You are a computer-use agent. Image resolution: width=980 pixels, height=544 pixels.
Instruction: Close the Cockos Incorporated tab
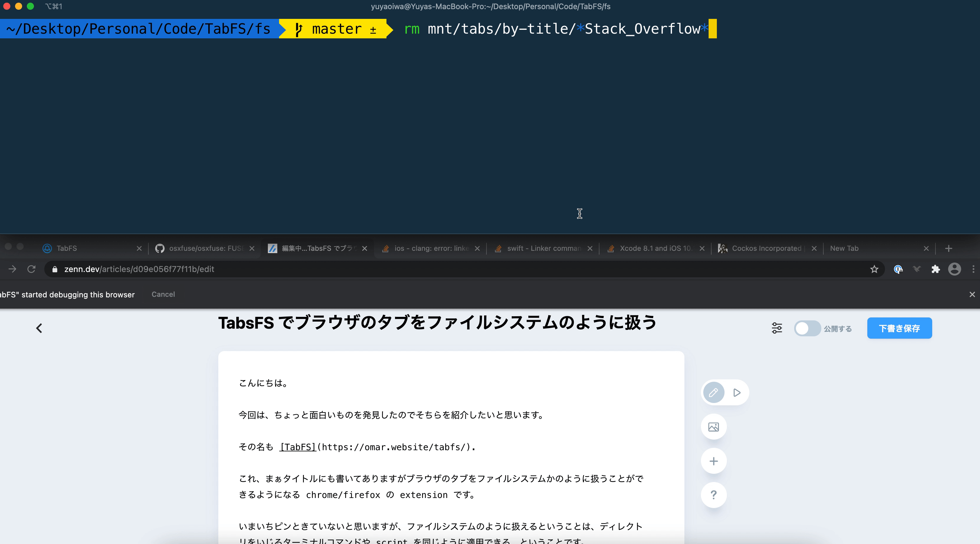click(814, 248)
